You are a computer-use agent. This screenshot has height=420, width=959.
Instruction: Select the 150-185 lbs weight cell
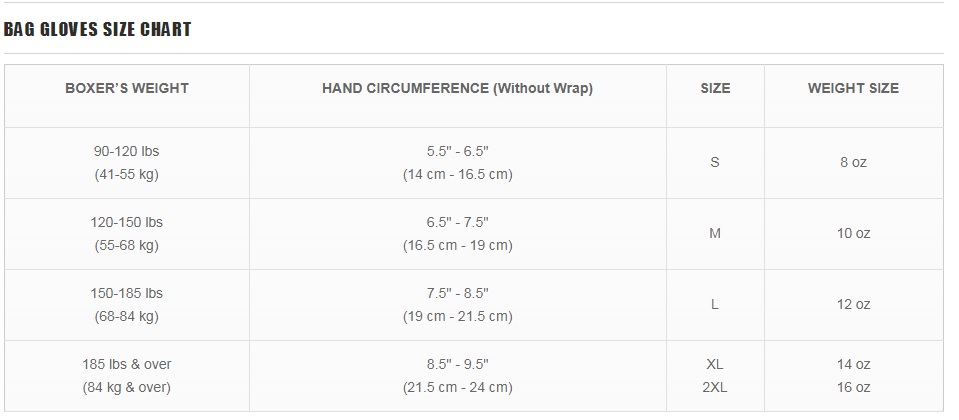coord(127,304)
